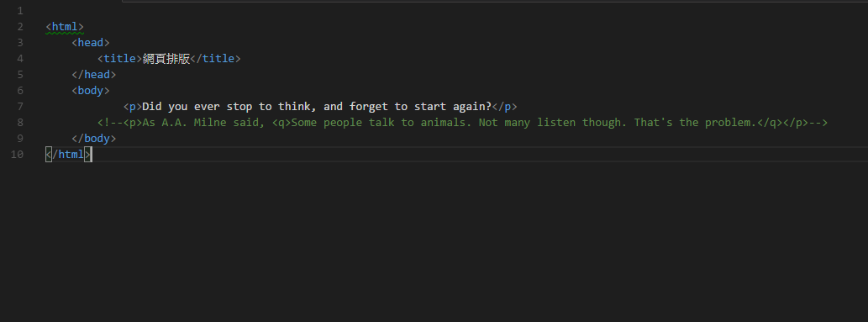The height and width of the screenshot is (322, 868).
Task: Place cursor in closing head tag
Action: coord(93,75)
